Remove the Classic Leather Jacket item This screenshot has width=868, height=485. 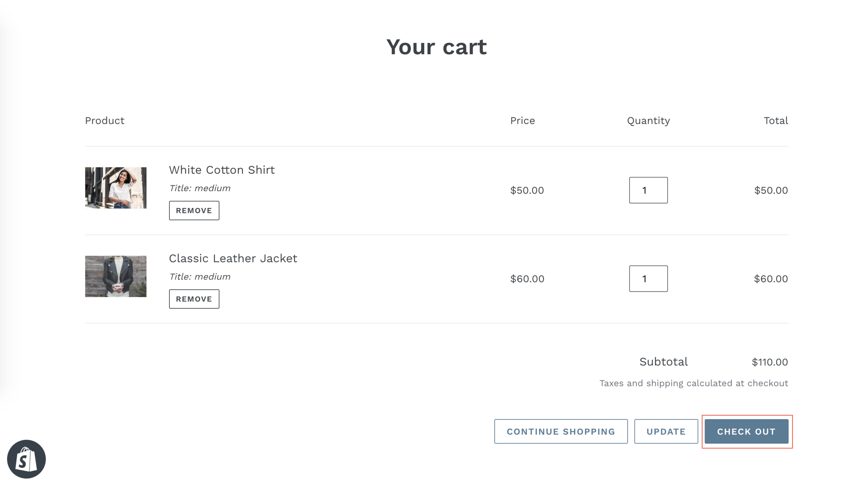pyautogui.click(x=194, y=299)
